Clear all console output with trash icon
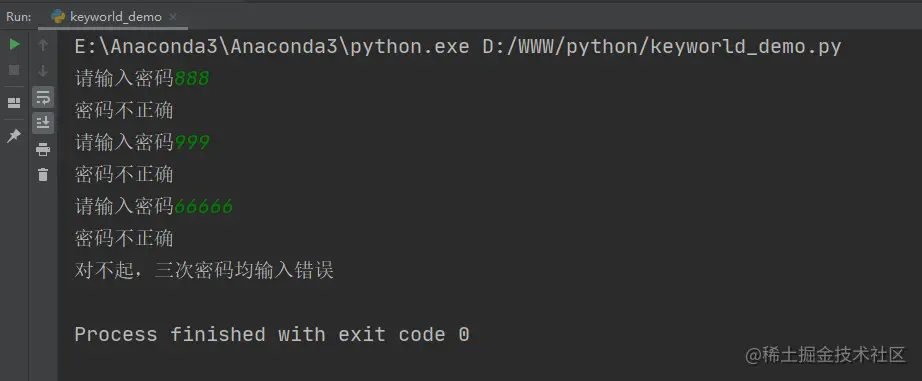This screenshot has width=922, height=381. click(x=43, y=175)
